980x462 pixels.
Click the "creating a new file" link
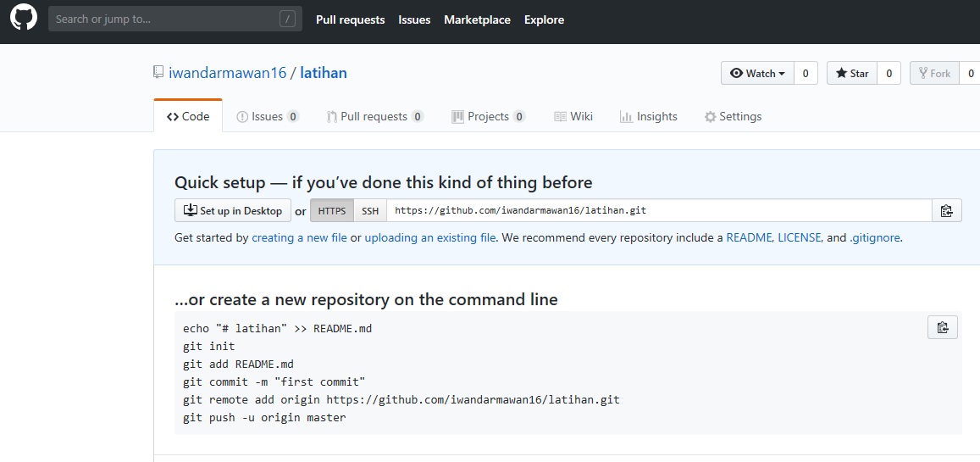coord(299,238)
